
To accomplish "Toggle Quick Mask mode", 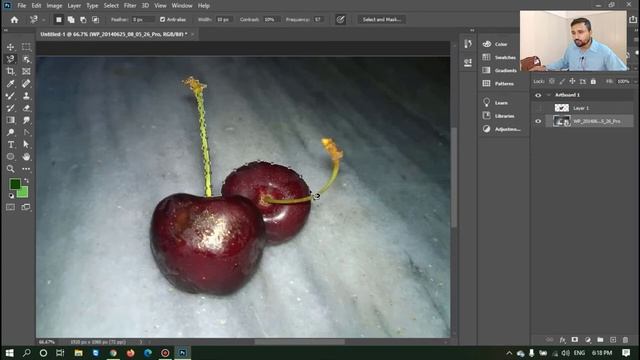I will click(x=11, y=207).
